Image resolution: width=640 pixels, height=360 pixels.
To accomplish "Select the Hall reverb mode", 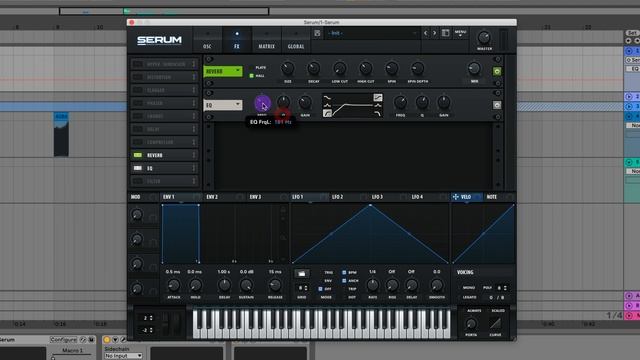I will pyautogui.click(x=257, y=76).
